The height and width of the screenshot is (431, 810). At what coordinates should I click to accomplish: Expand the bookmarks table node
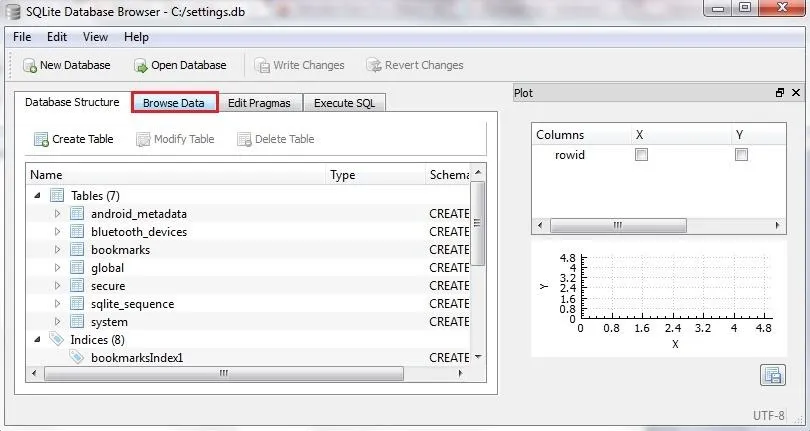coord(57,250)
